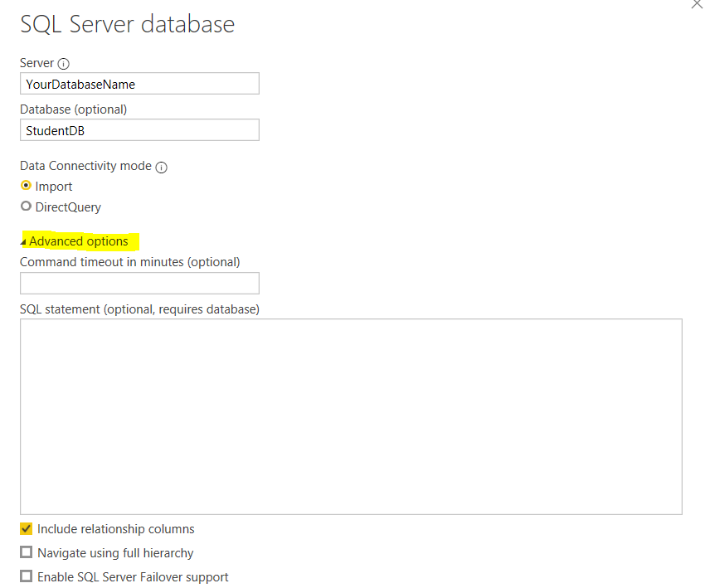705x588 pixels.
Task: Click the 'SQL Server database' dialog title
Action: tap(128, 24)
